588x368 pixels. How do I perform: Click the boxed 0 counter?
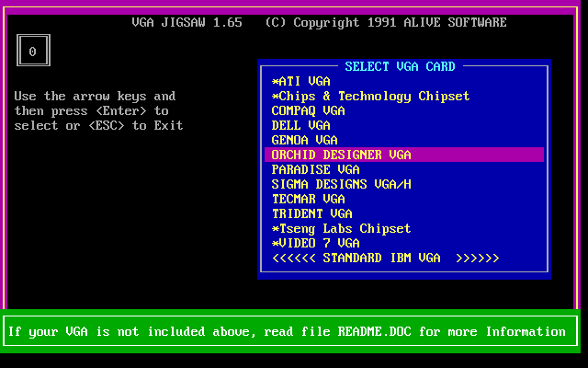click(33, 51)
